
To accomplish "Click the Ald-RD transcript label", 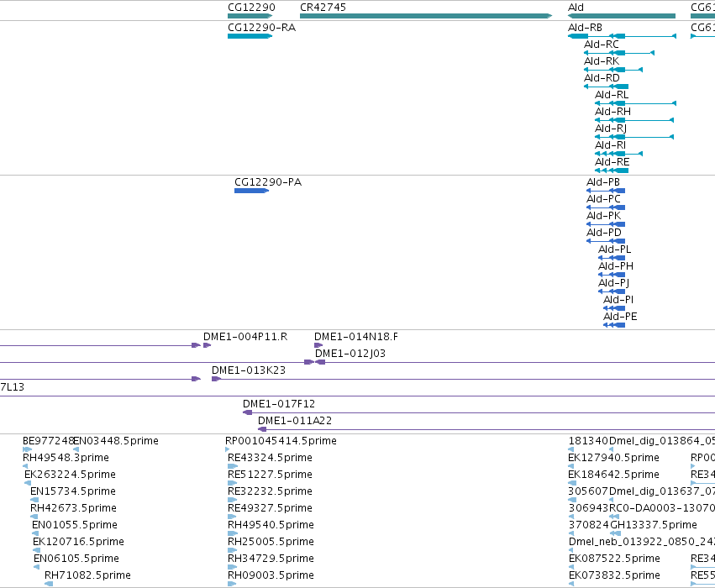I will pyautogui.click(x=602, y=78).
